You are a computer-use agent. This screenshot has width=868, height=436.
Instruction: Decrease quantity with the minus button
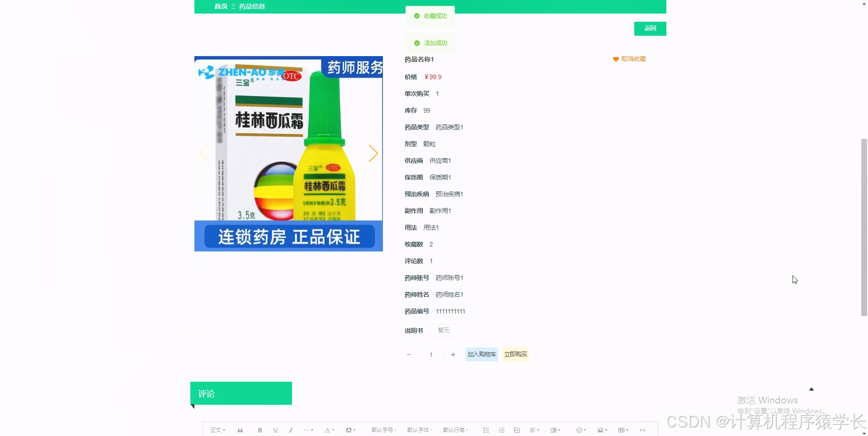pyautogui.click(x=409, y=355)
